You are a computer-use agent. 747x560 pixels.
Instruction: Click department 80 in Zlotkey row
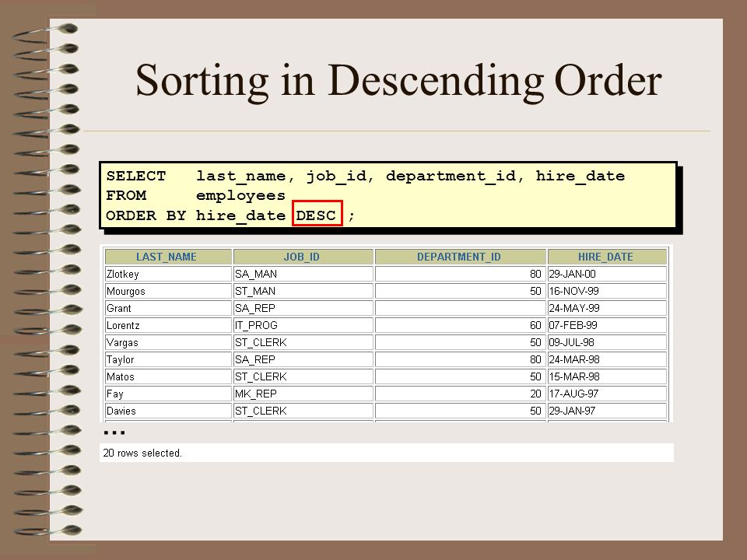coord(460,274)
